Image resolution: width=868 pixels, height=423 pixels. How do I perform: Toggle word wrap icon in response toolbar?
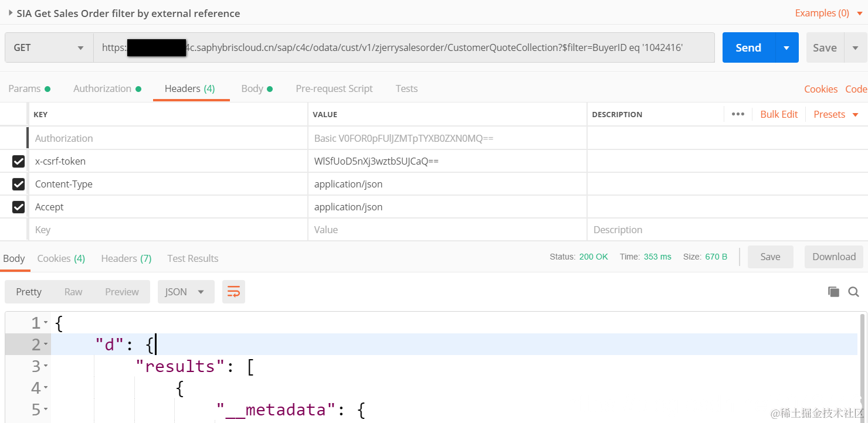(233, 292)
